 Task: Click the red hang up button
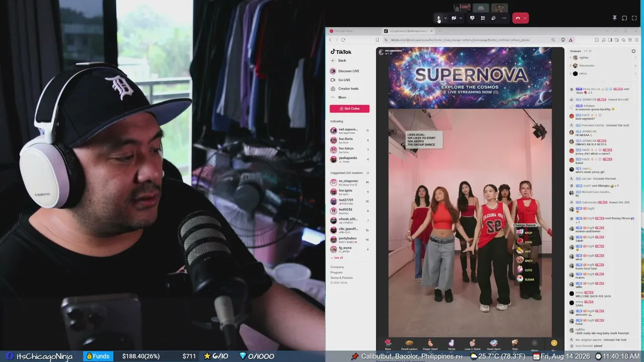click(x=518, y=19)
